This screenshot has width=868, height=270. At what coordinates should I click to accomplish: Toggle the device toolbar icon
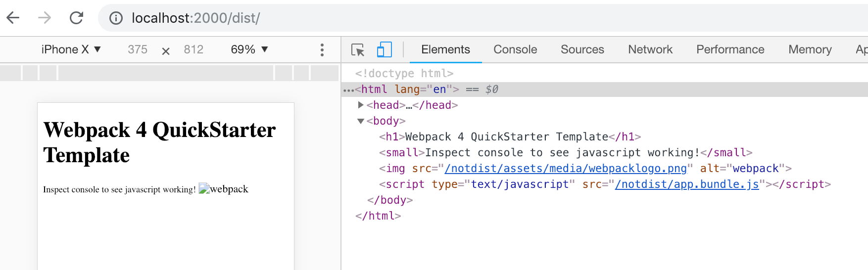(x=384, y=50)
